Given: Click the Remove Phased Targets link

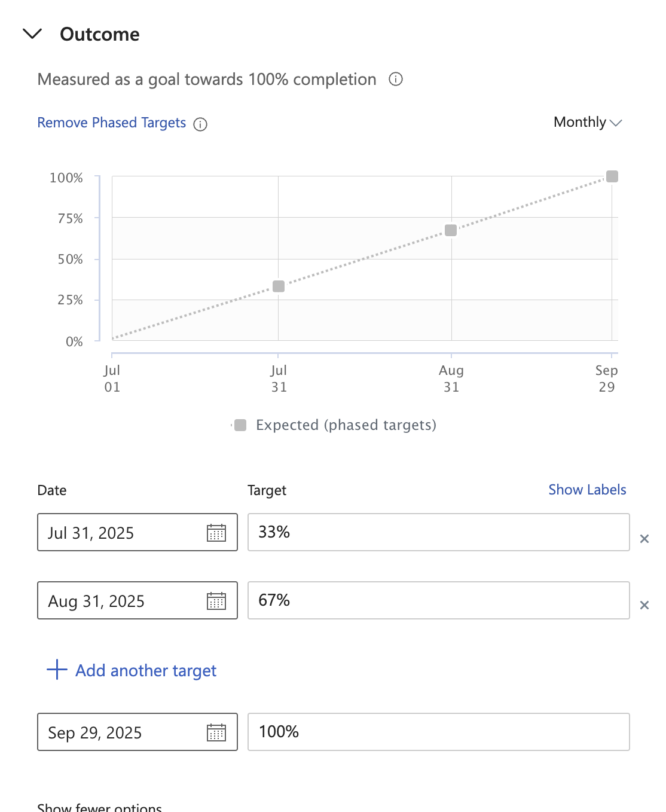Looking at the screenshot, I should coord(111,123).
